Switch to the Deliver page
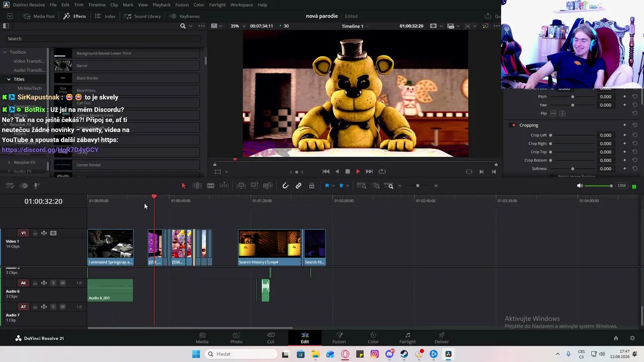Image resolution: width=644 pixels, height=362 pixels. [x=442, y=338]
